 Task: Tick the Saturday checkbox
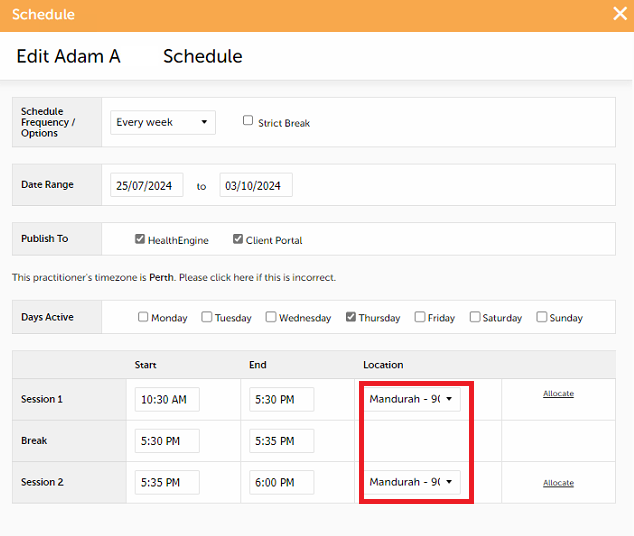click(x=474, y=317)
